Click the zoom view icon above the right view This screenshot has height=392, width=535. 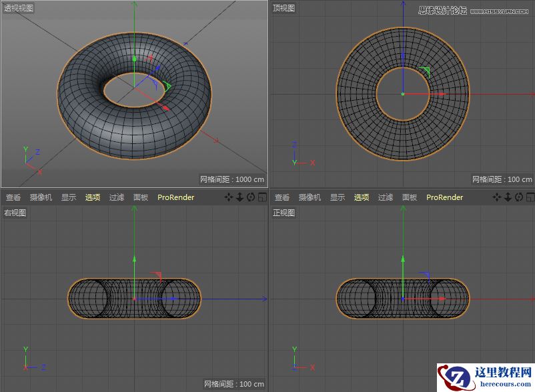tap(240, 197)
